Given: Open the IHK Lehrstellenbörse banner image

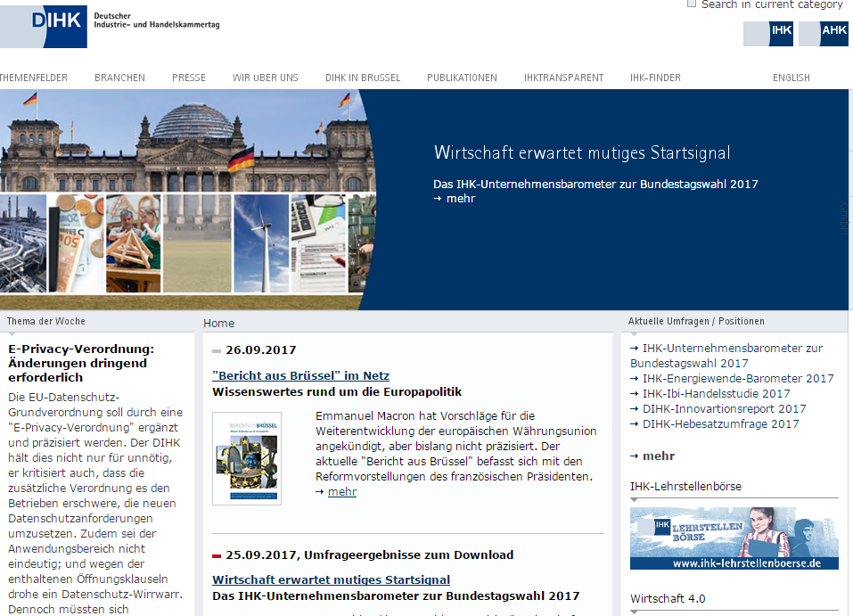Looking at the screenshot, I should pos(734,538).
